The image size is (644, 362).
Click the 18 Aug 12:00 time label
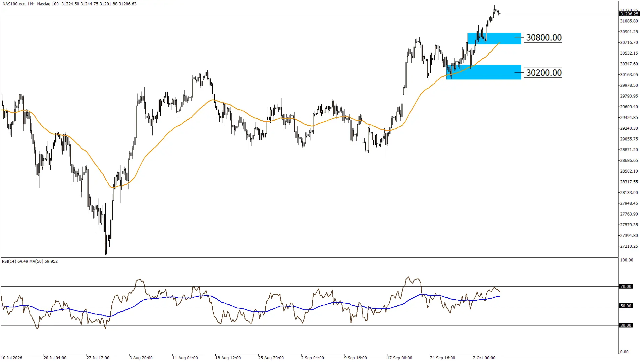[228, 358]
